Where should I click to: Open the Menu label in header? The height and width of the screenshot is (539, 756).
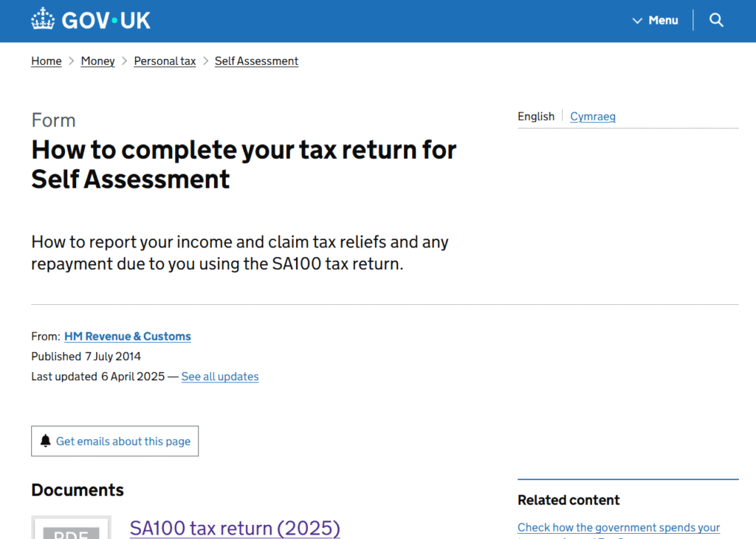pyautogui.click(x=663, y=21)
